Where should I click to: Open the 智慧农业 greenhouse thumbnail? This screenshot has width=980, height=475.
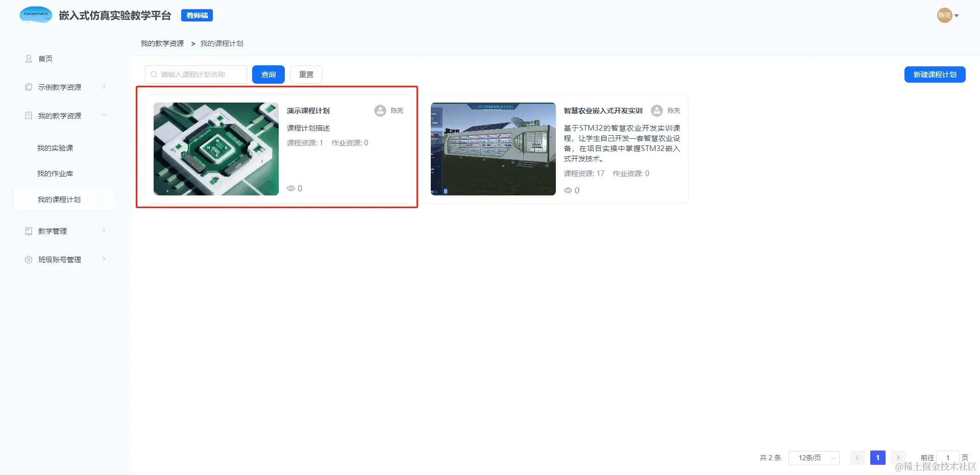[x=493, y=149]
